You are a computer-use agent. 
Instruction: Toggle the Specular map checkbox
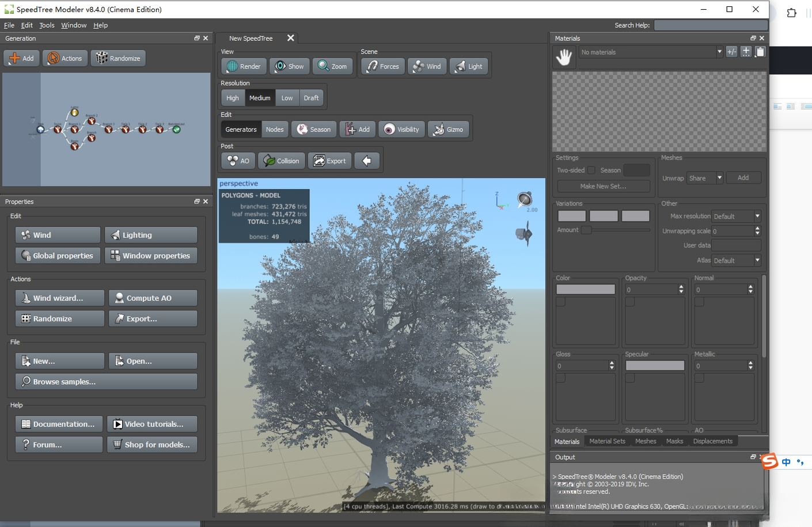(x=630, y=378)
